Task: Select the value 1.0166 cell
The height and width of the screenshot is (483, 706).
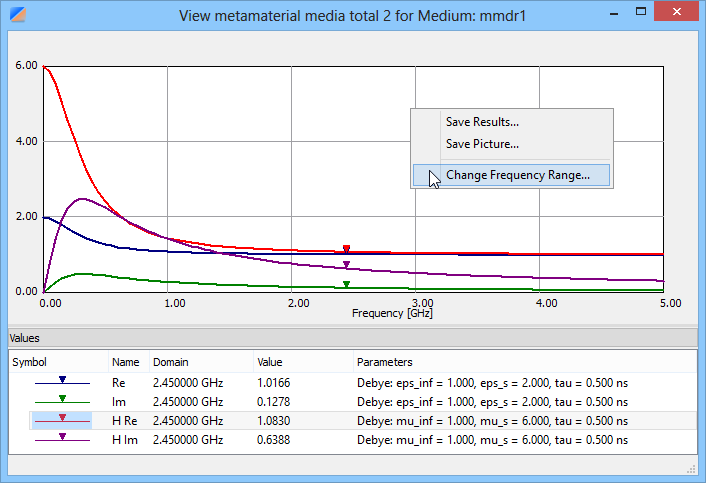Action: coord(275,381)
